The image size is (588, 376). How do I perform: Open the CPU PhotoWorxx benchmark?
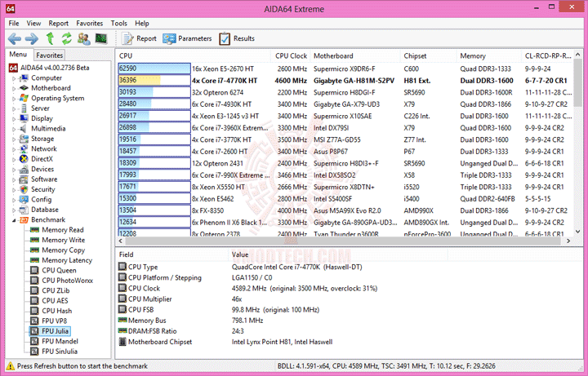pyautogui.click(x=68, y=280)
